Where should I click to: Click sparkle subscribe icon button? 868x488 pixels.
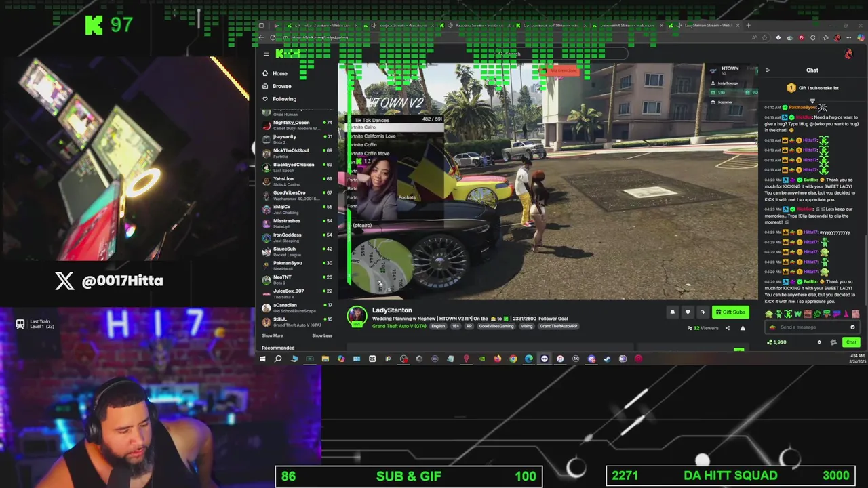pos(703,312)
